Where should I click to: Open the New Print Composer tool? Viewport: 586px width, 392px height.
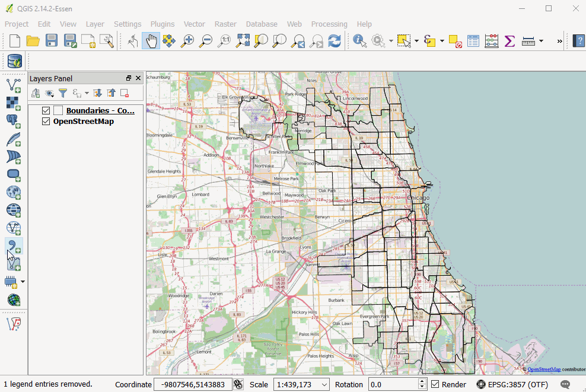88,41
